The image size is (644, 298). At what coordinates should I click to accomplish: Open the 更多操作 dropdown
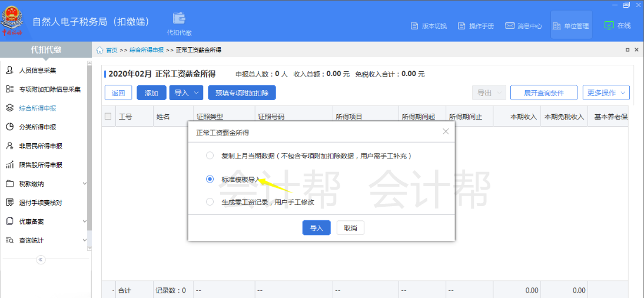pos(606,92)
